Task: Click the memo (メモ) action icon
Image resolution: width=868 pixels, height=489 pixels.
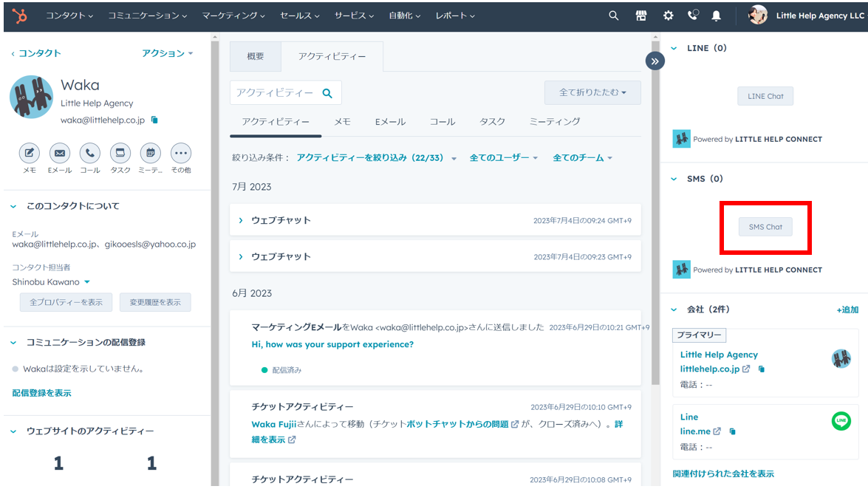Action: click(x=29, y=153)
